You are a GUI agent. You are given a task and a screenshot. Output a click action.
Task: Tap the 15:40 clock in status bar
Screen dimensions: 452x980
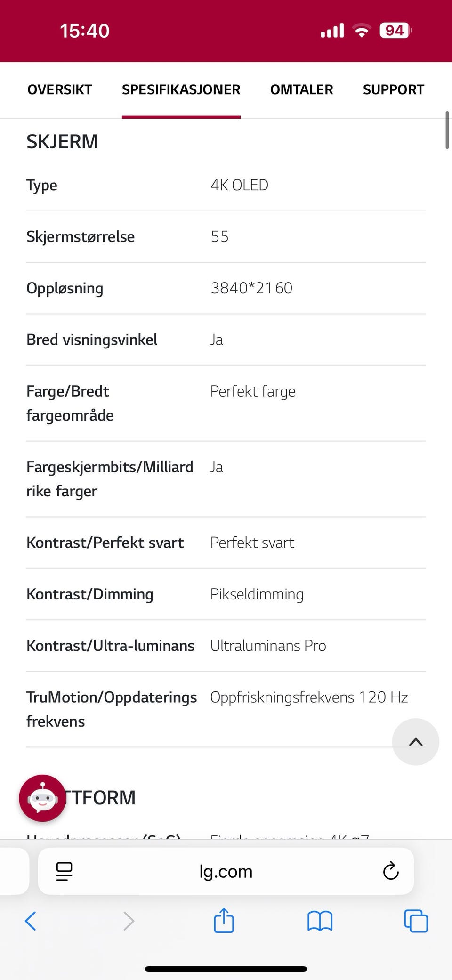(85, 31)
